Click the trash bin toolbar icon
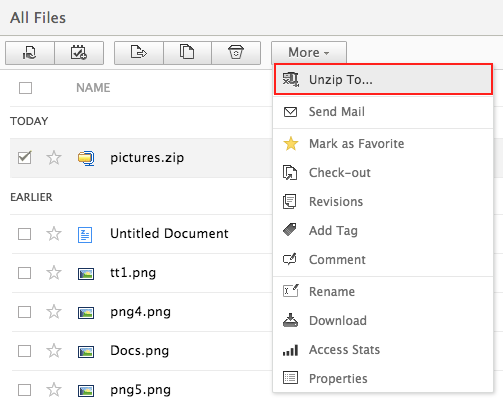 (x=236, y=53)
